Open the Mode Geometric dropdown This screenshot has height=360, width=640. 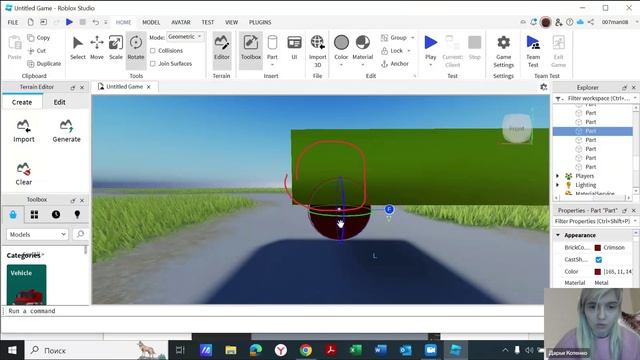[185, 37]
